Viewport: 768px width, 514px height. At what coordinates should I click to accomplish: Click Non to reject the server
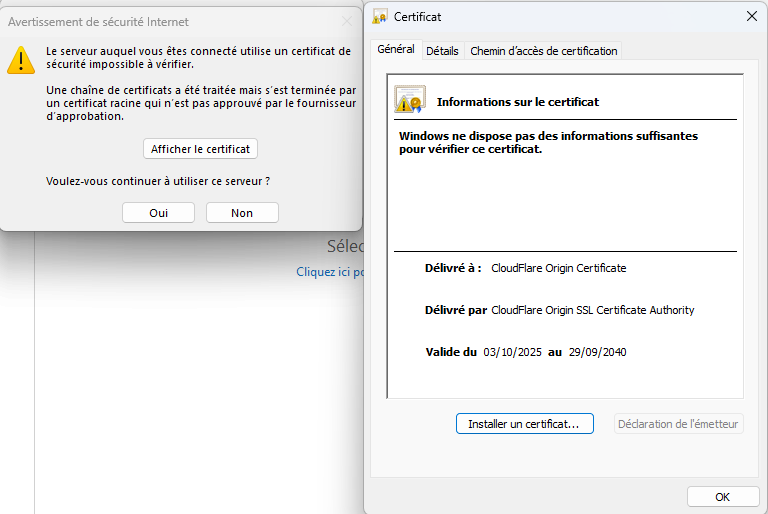242,213
